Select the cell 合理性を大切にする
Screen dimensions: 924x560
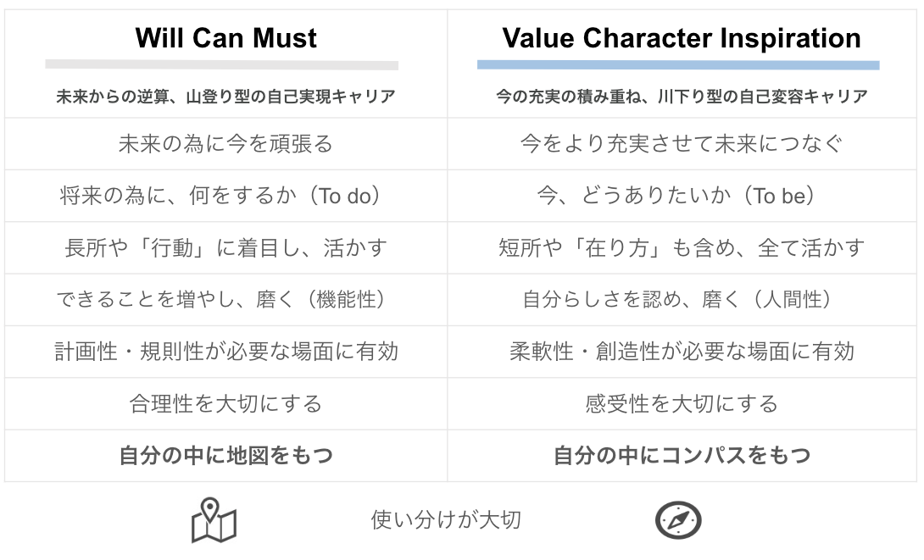(225, 403)
